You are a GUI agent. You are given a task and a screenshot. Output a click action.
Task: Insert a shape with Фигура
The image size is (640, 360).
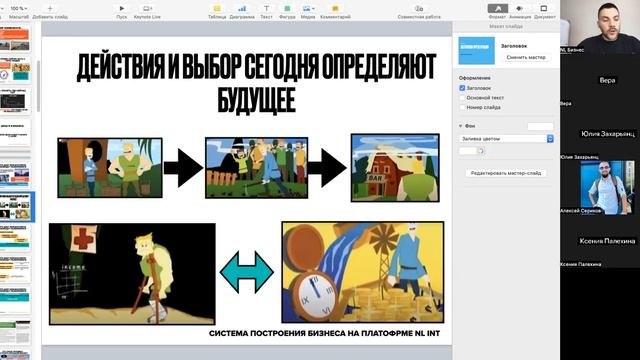coord(287,8)
